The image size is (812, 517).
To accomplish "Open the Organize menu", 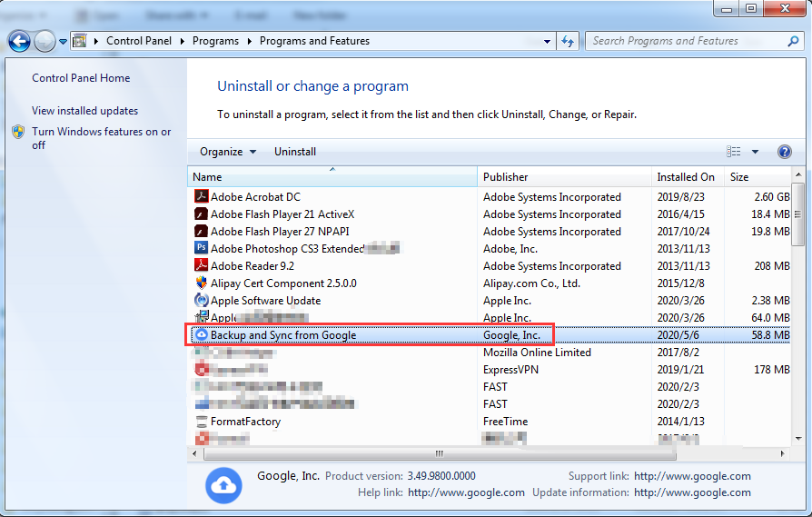I will 228,152.
